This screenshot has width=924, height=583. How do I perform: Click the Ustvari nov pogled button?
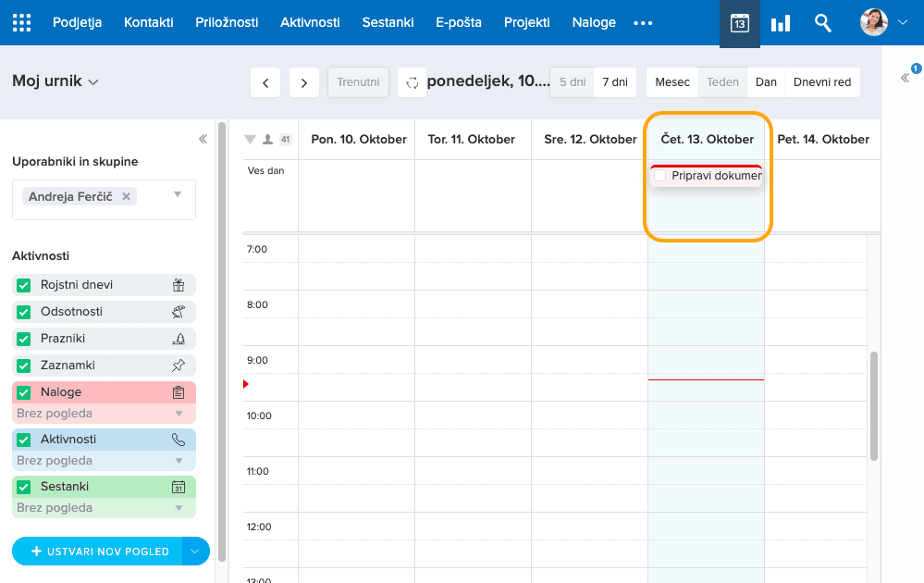[99, 552]
